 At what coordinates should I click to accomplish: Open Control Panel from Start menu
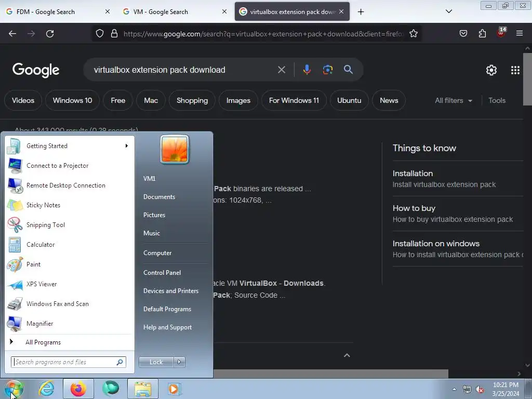point(162,272)
